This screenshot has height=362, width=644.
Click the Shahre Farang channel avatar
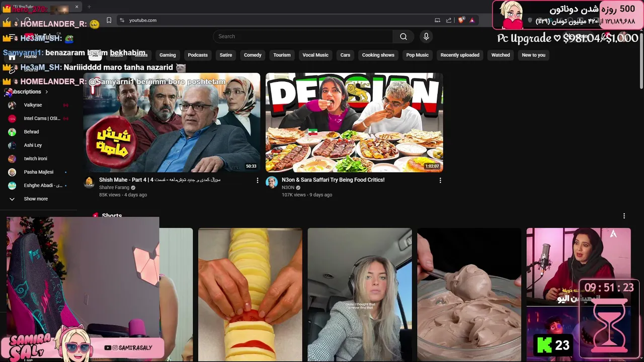pyautogui.click(x=89, y=182)
